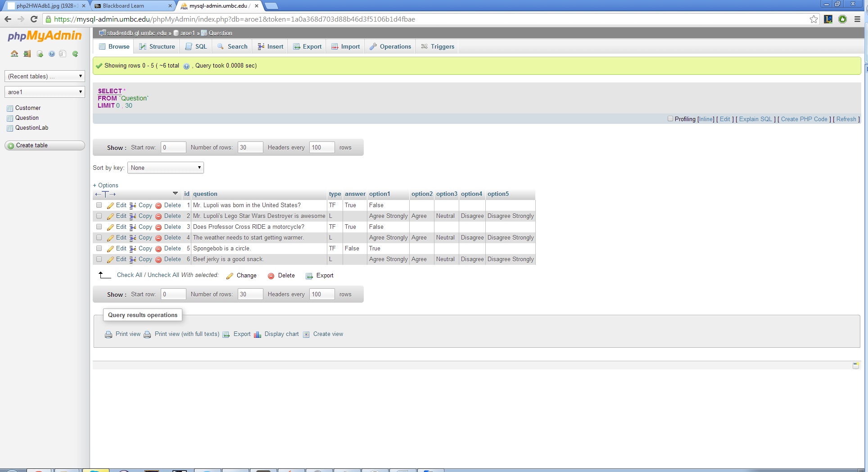This screenshot has height=472, width=868.
Task: Click the red Delete icon for row 3
Action: [x=158, y=227]
